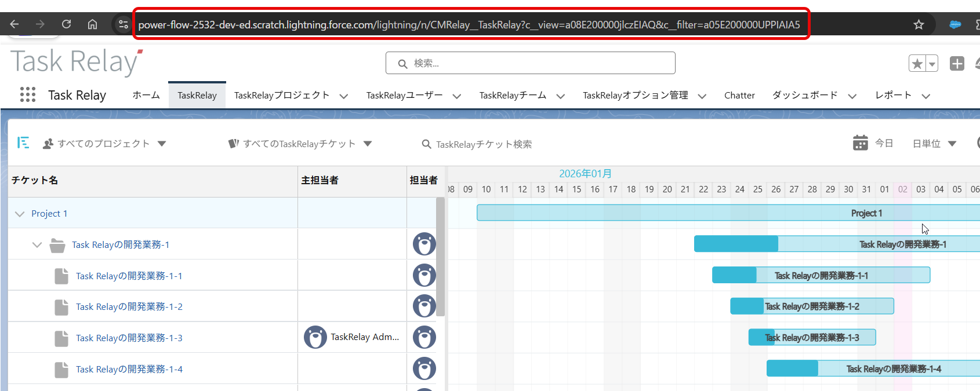Open the ダッシュボード tab
The width and height of the screenshot is (980, 391).
coord(805,95)
